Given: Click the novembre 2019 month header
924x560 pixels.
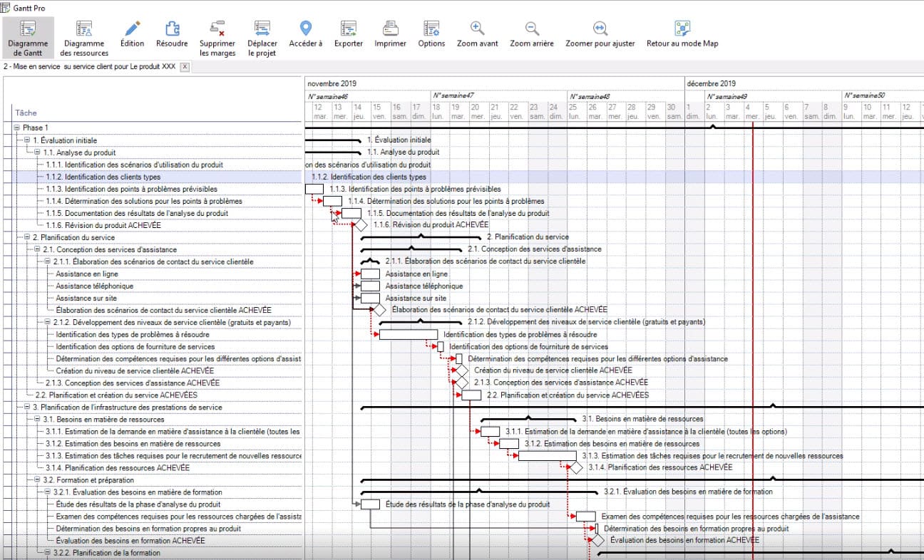Looking at the screenshot, I should coord(332,83).
